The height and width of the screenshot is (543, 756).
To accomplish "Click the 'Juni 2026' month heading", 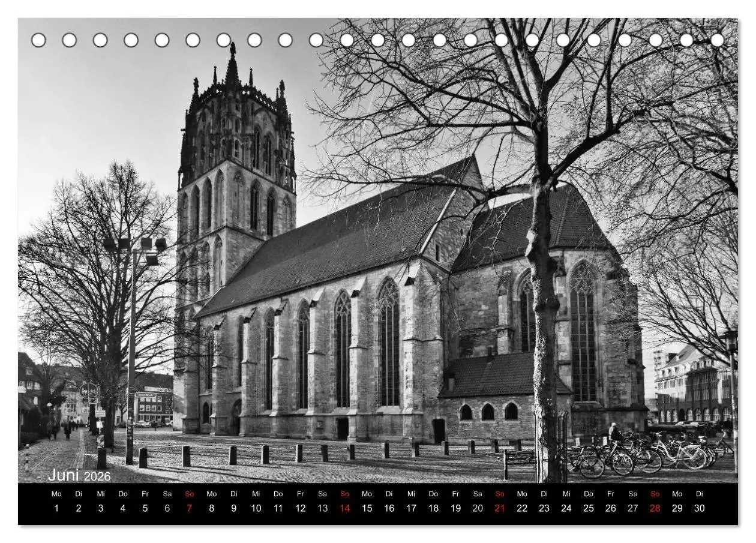I will 79,475.
